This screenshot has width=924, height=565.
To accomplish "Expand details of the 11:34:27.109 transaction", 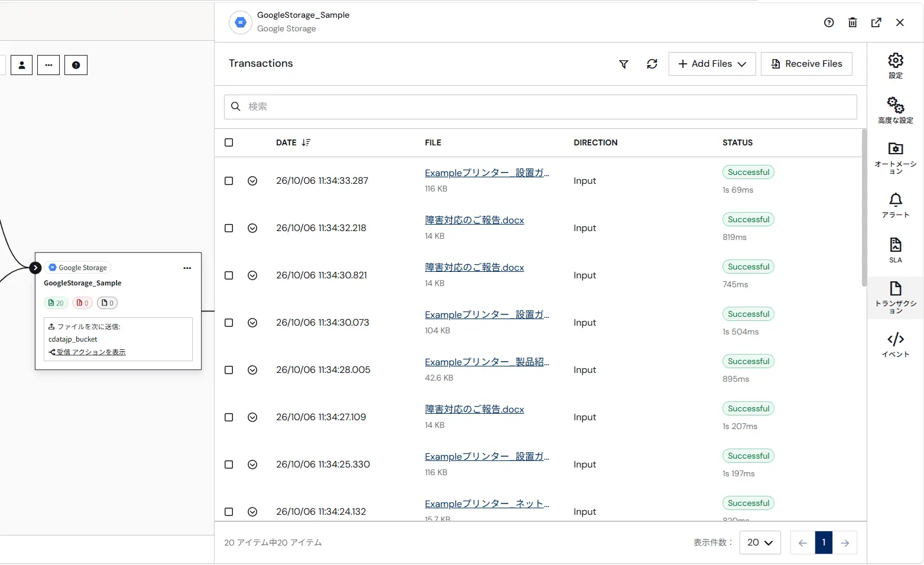I will pyautogui.click(x=252, y=417).
